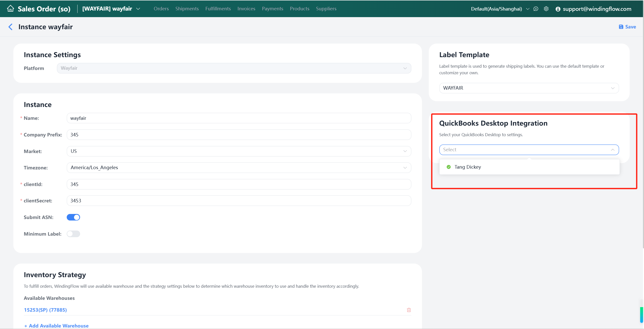Click the support@windingflow.com account label

597,9
